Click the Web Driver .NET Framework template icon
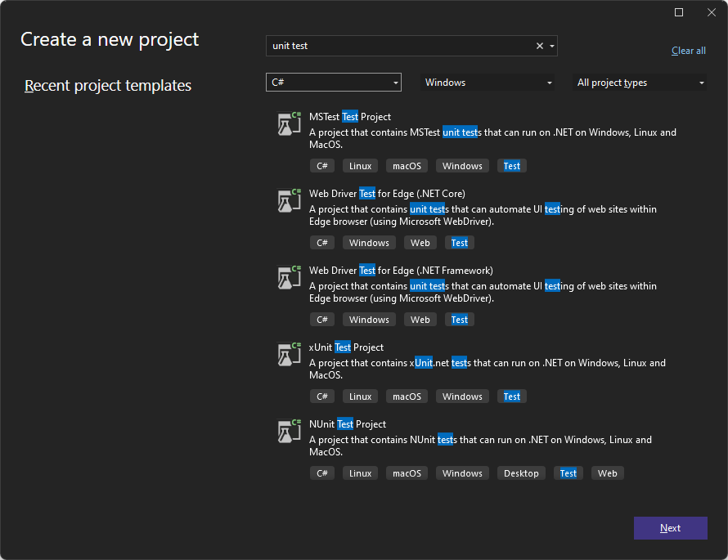 (289, 277)
